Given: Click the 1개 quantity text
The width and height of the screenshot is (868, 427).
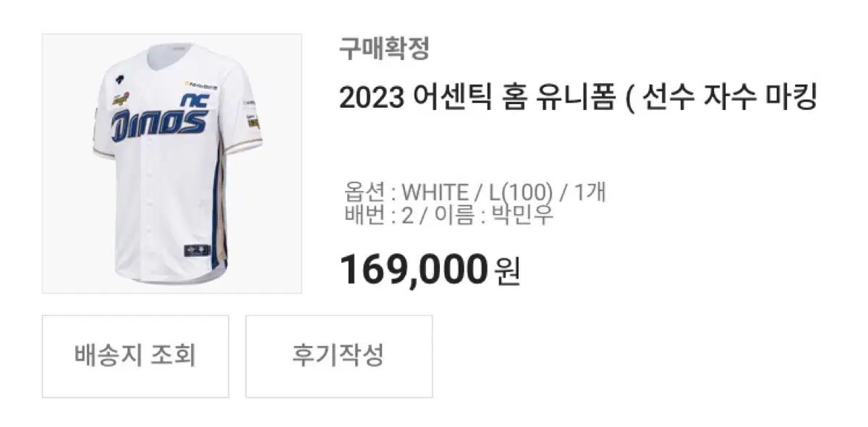Looking at the screenshot, I should click(x=591, y=193).
